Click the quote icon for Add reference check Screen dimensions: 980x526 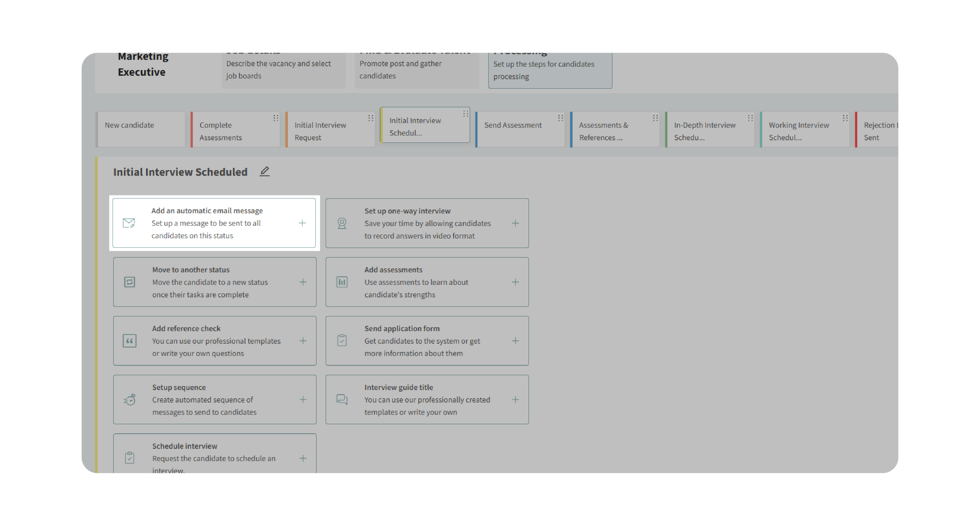129,341
